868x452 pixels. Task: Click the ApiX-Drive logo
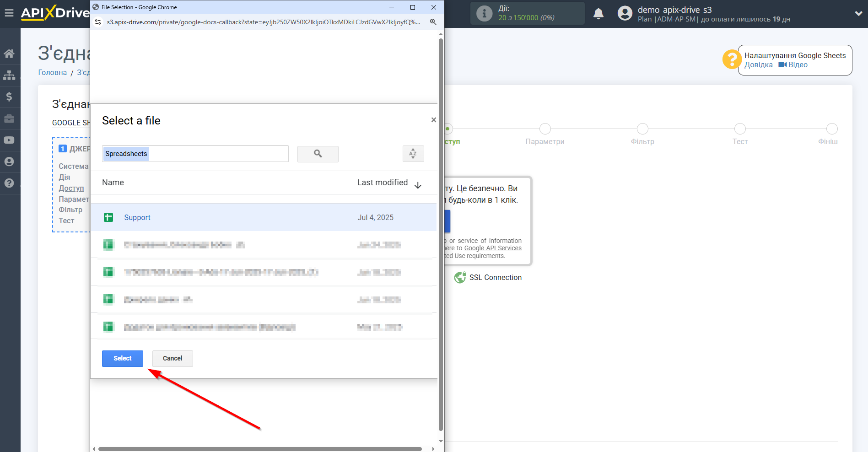tap(55, 13)
